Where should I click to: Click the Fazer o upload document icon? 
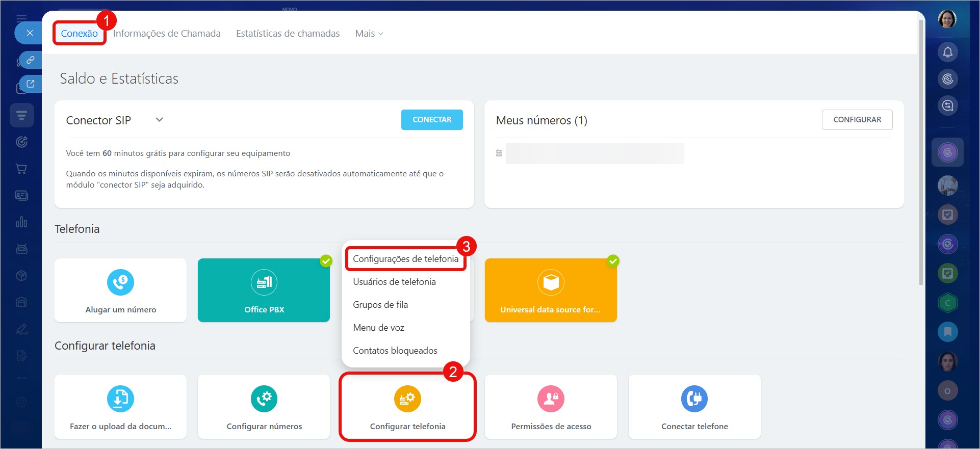120,399
